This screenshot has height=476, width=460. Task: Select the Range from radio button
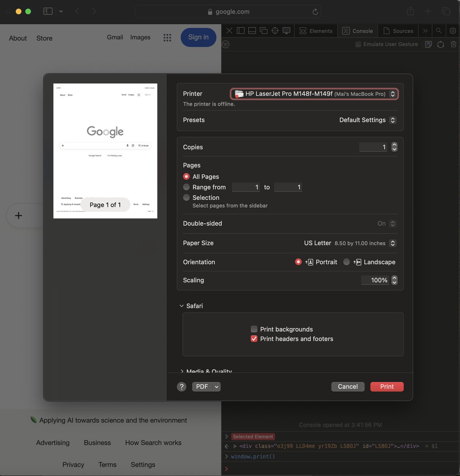pos(186,187)
